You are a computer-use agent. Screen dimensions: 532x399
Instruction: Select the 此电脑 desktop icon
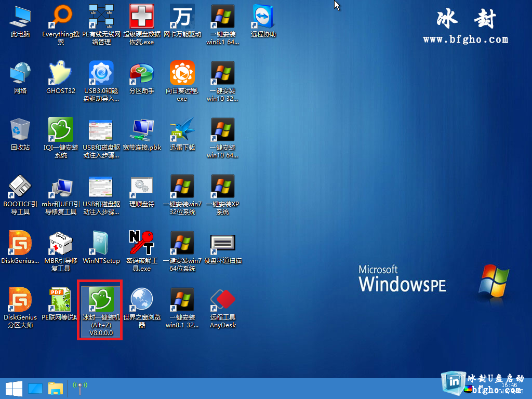tap(20, 21)
